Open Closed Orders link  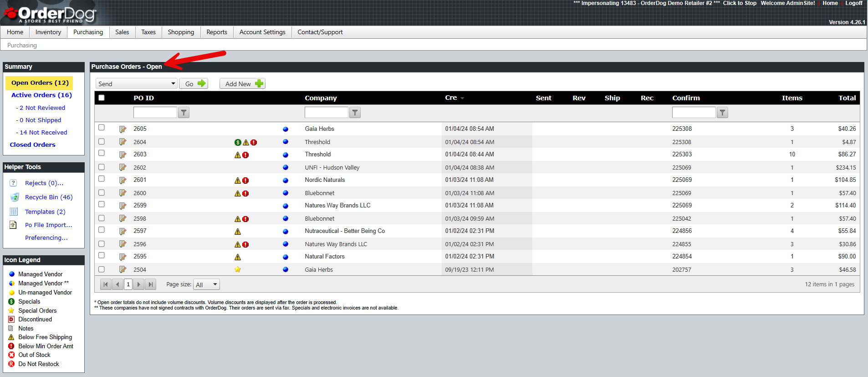point(33,145)
